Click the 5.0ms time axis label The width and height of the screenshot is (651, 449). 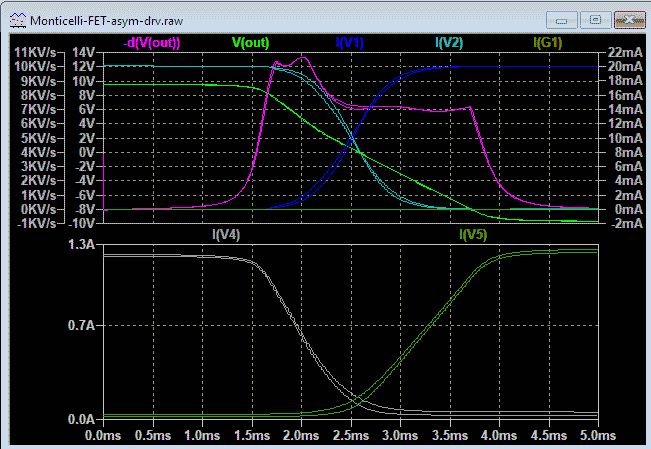[598, 436]
